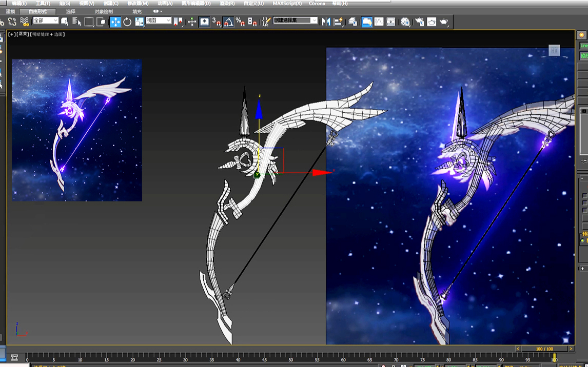Open the 视图 reference coordinate dropdown
This screenshot has height=367, width=588.
(x=158, y=21)
